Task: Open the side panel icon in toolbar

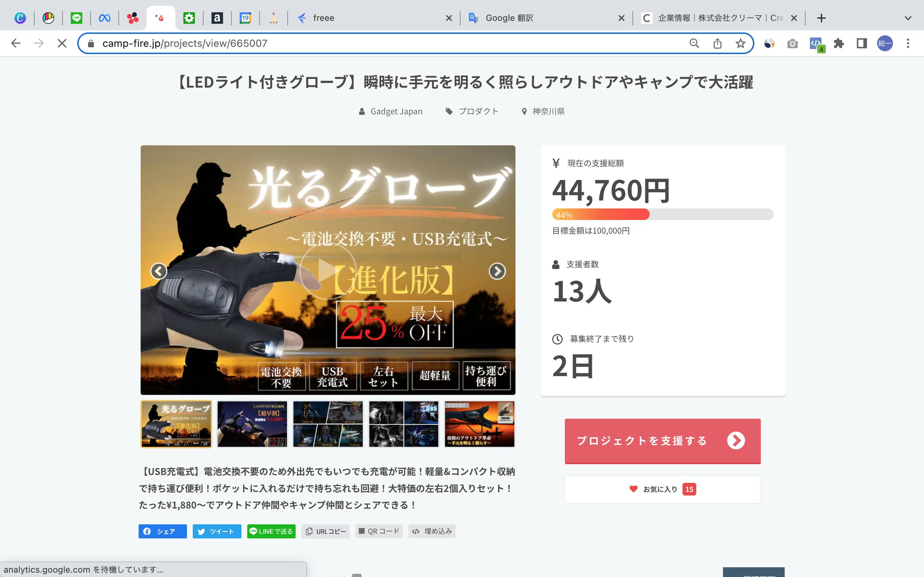Action: pos(862,44)
